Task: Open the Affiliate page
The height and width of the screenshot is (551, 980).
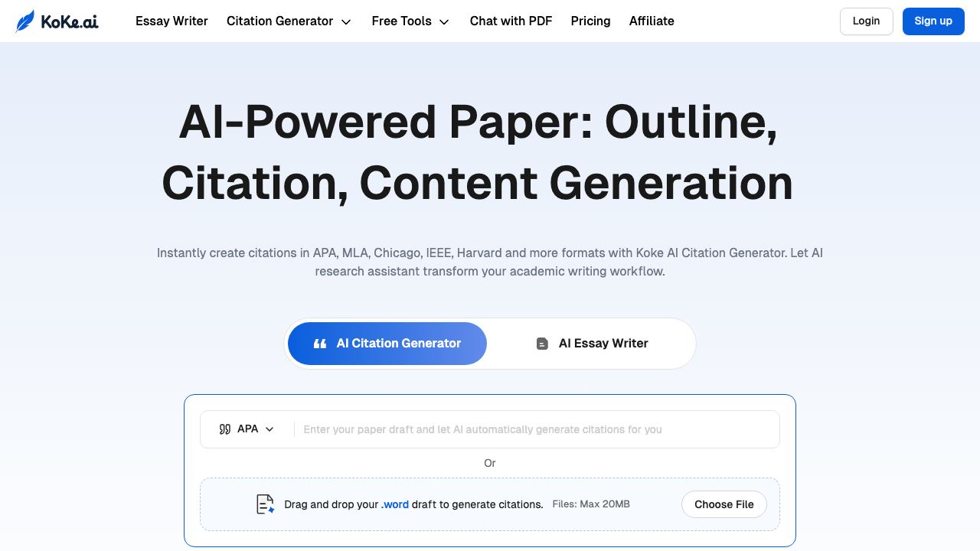Action: (652, 21)
